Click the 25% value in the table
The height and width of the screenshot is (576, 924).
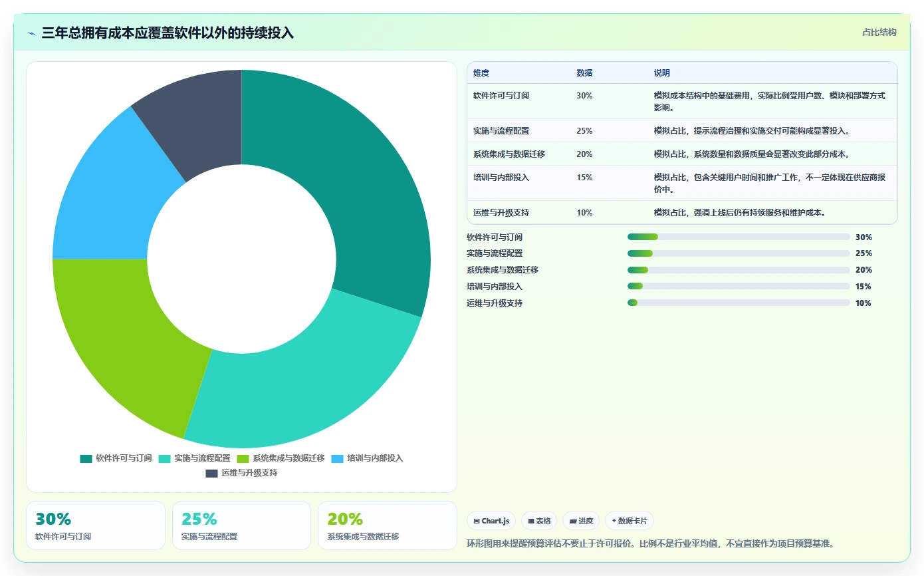[x=584, y=131]
